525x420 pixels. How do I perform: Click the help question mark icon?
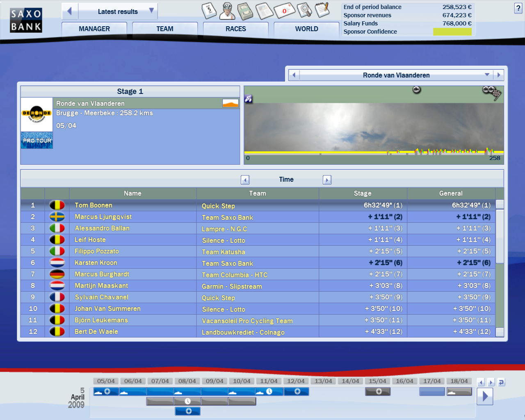[x=518, y=9]
